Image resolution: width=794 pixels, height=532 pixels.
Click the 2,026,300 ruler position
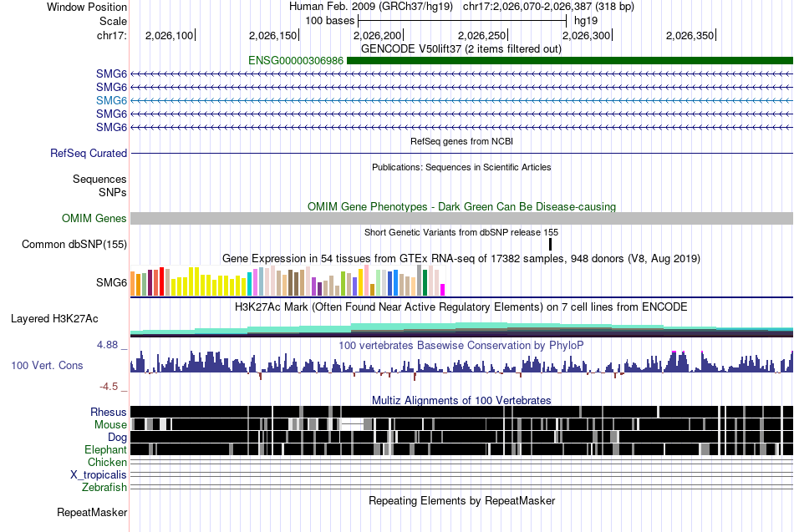tap(587, 35)
